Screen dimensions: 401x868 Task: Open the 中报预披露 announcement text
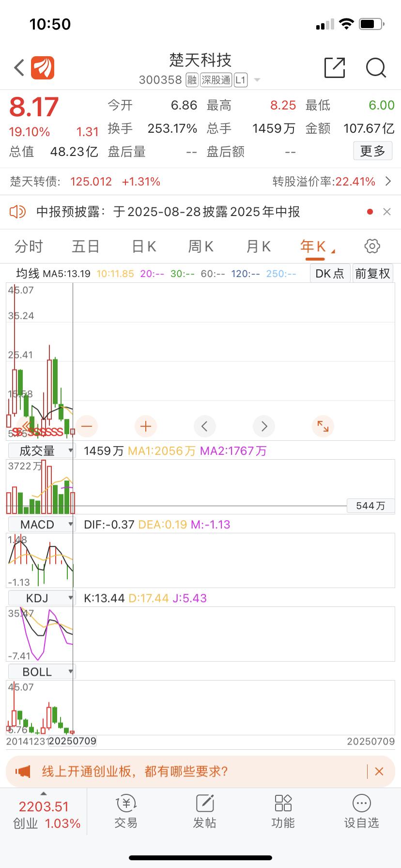pos(168,212)
